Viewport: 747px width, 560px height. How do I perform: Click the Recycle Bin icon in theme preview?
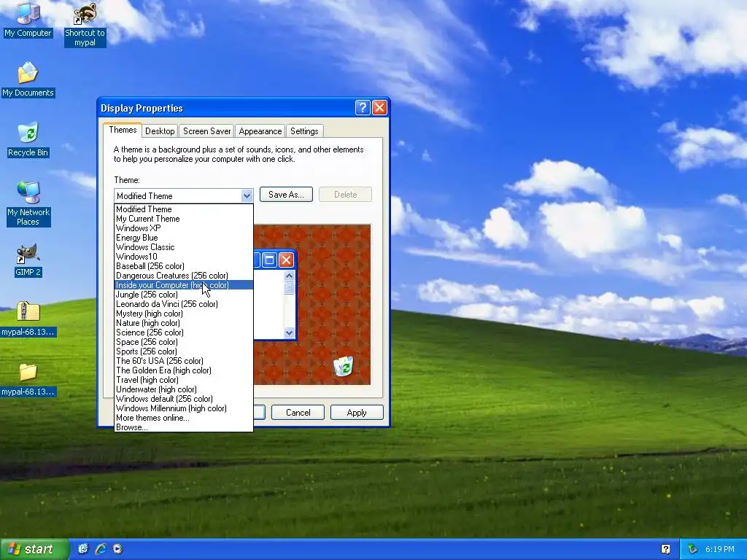(344, 366)
